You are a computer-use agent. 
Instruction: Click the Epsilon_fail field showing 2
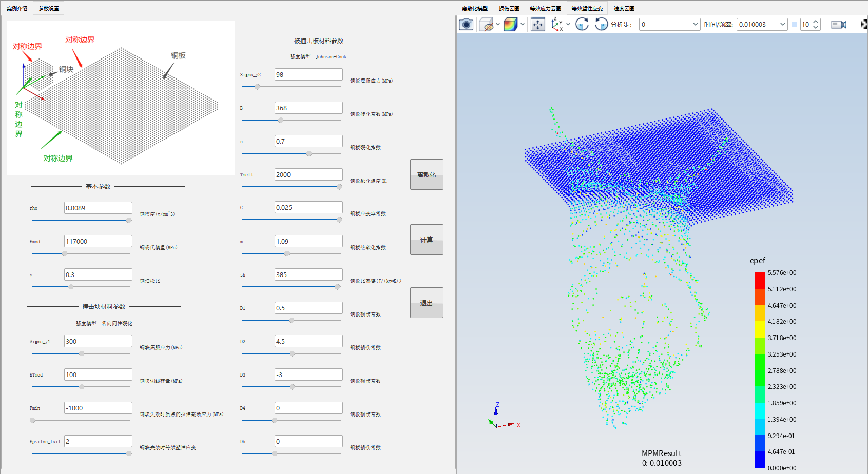click(98, 441)
